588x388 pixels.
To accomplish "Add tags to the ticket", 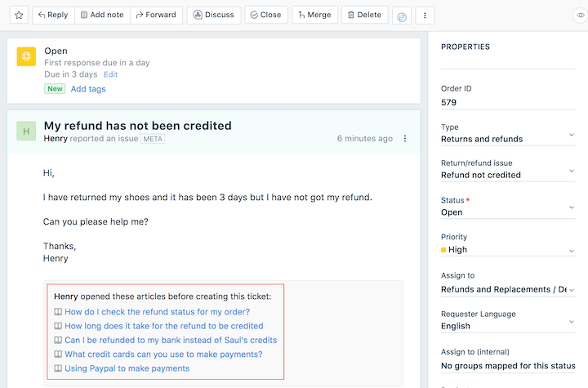I will point(88,89).
